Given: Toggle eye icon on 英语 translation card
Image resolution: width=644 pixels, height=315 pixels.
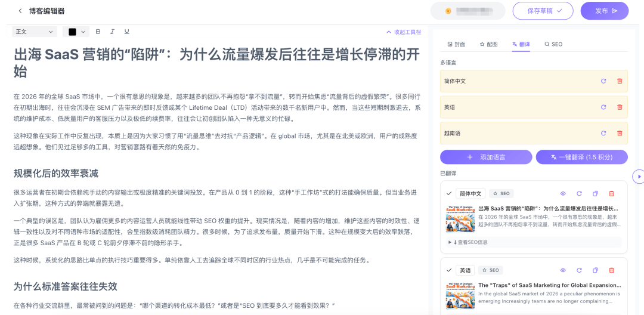Looking at the screenshot, I should click(562, 270).
